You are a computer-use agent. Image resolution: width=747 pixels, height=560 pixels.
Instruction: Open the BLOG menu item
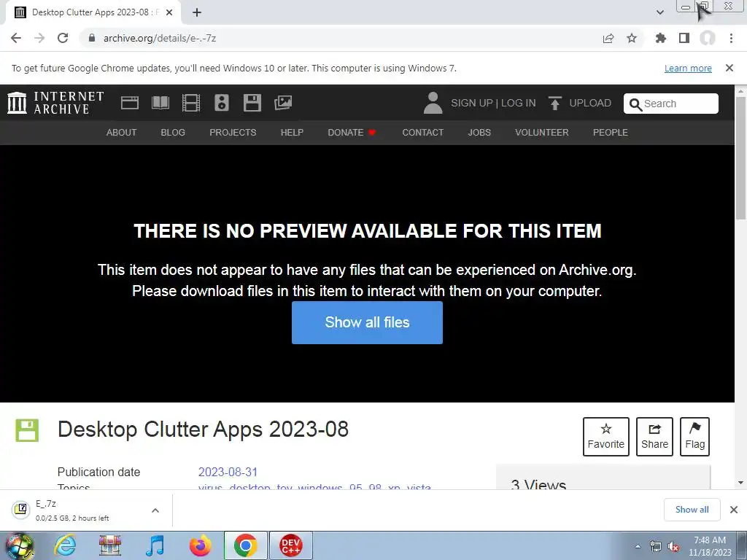point(173,133)
